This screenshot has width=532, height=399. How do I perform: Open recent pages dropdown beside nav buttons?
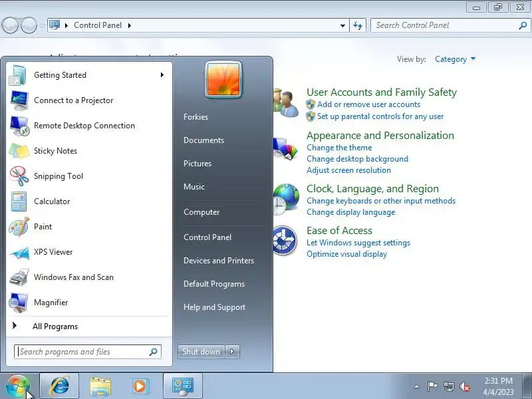tap(42, 26)
